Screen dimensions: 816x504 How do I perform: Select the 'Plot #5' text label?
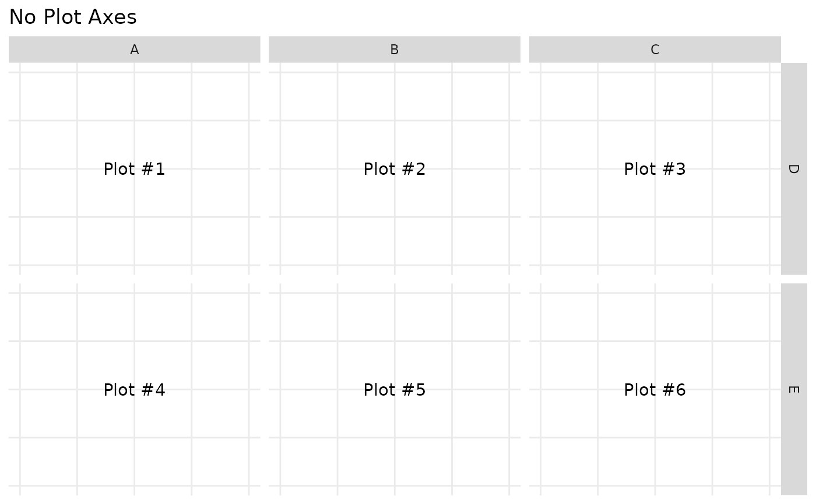tap(394, 390)
